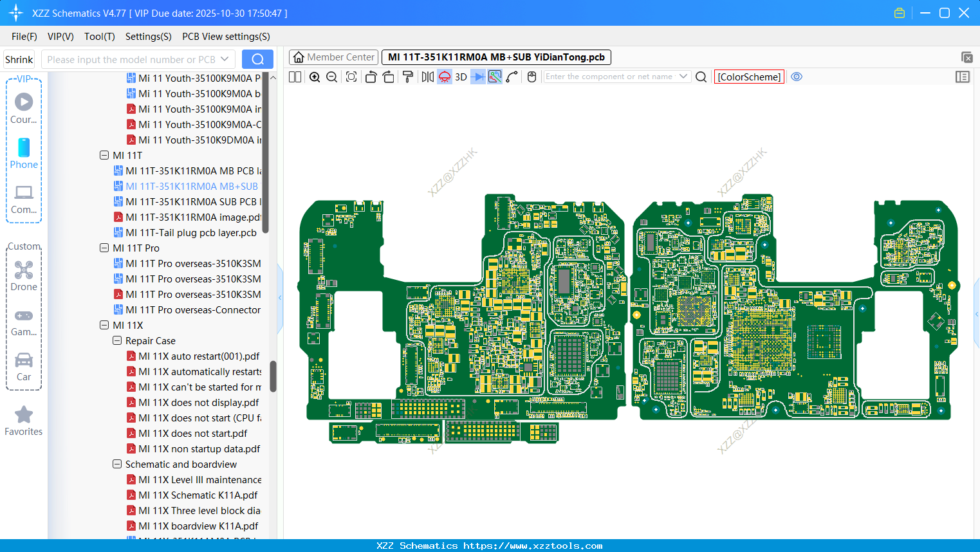Image resolution: width=980 pixels, height=552 pixels.
Task: Click the Member Center button
Action: point(333,57)
